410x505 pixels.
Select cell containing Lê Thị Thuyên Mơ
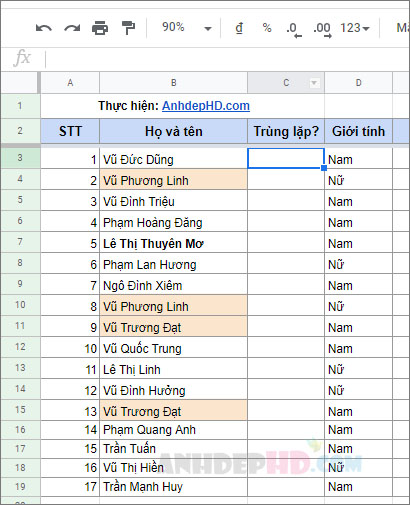(x=173, y=242)
